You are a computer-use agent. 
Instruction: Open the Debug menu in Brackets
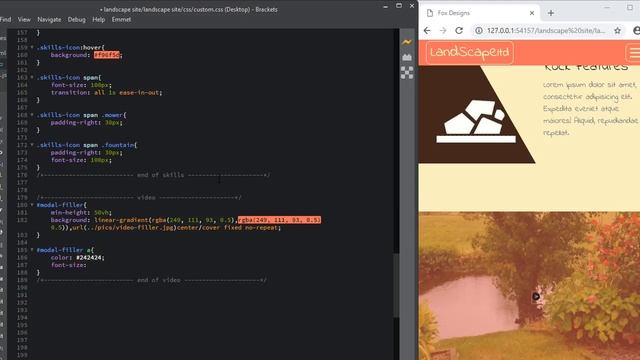click(x=76, y=19)
